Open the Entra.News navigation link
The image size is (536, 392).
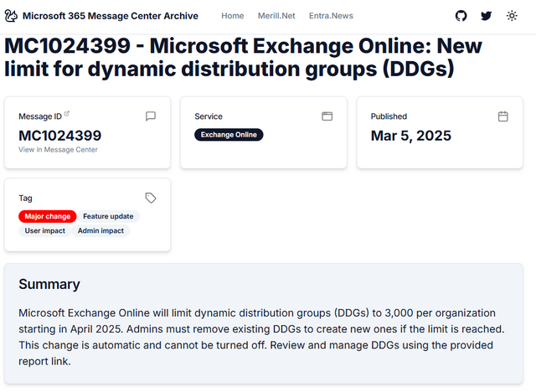point(331,16)
